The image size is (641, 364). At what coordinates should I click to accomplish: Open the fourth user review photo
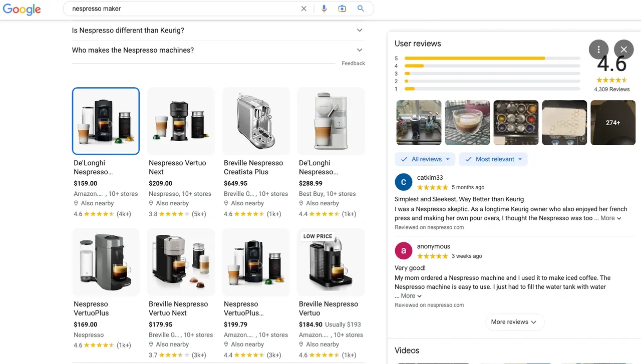565,123
